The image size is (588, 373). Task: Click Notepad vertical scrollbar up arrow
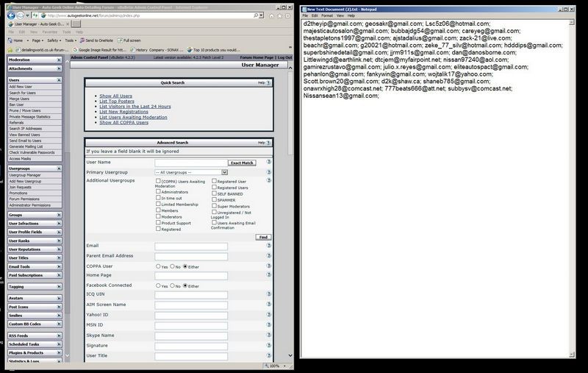coord(572,23)
